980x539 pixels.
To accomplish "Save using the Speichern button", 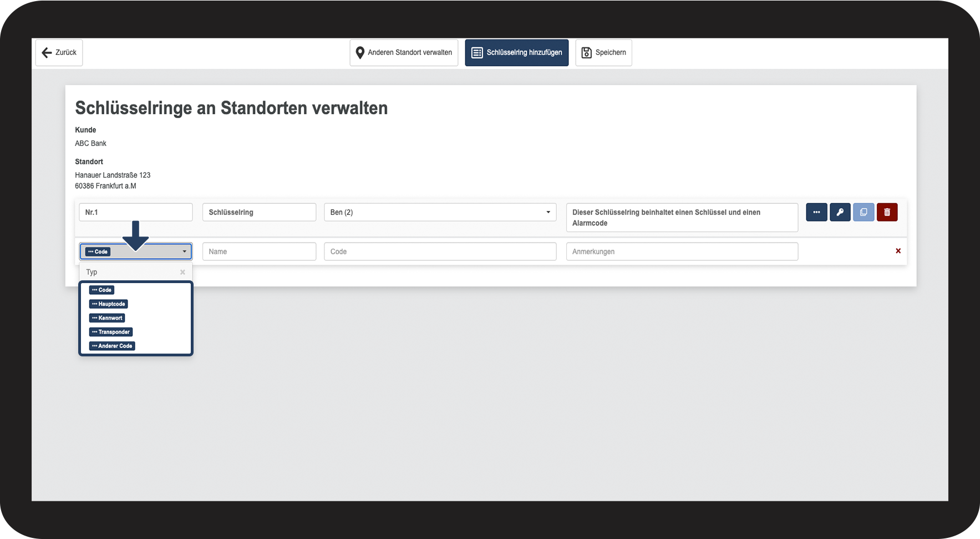I will click(x=603, y=53).
